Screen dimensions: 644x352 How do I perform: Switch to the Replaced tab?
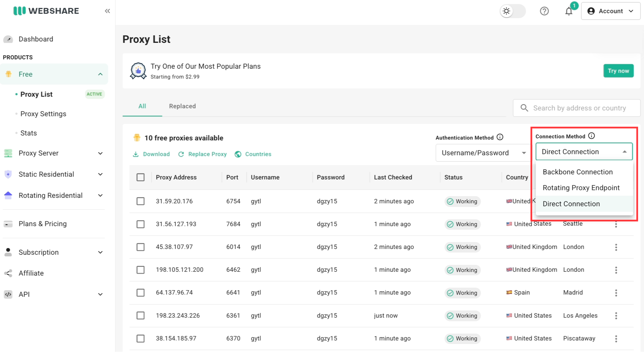[x=182, y=106]
